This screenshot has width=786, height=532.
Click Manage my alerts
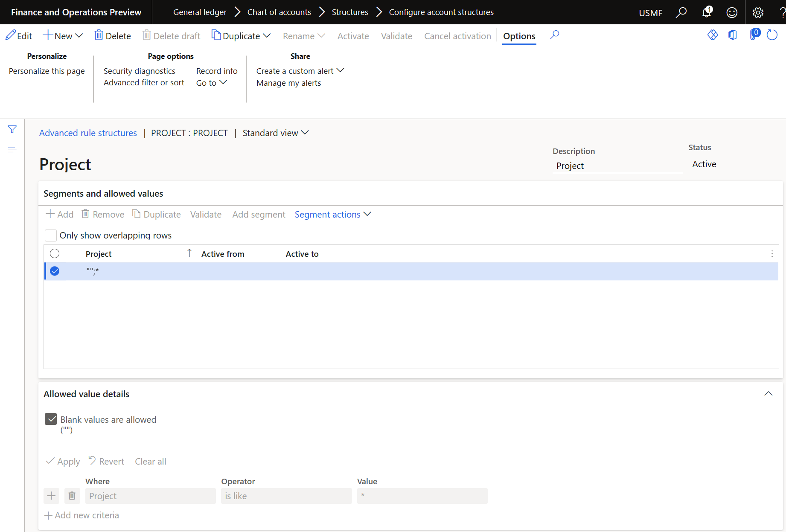click(289, 83)
